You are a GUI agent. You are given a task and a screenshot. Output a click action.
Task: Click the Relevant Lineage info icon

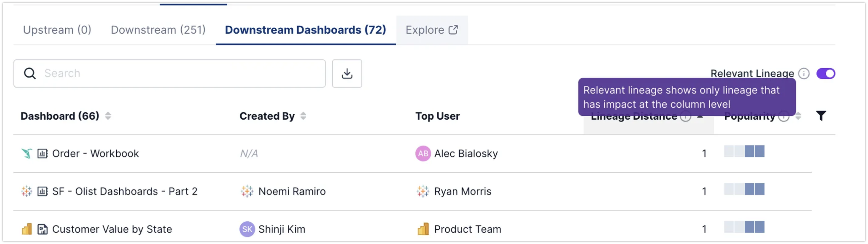804,73
